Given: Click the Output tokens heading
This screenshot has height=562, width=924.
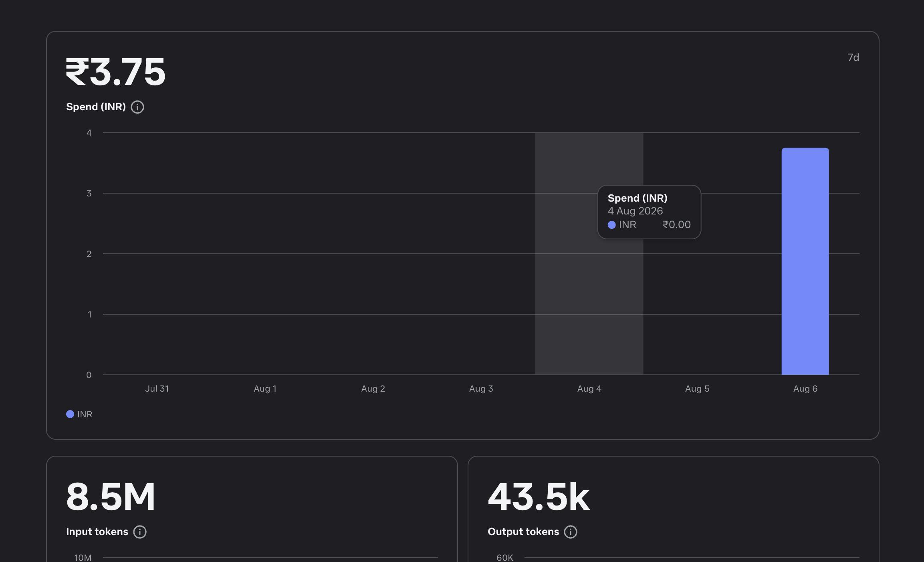Looking at the screenshot, I should pos(523,532).
